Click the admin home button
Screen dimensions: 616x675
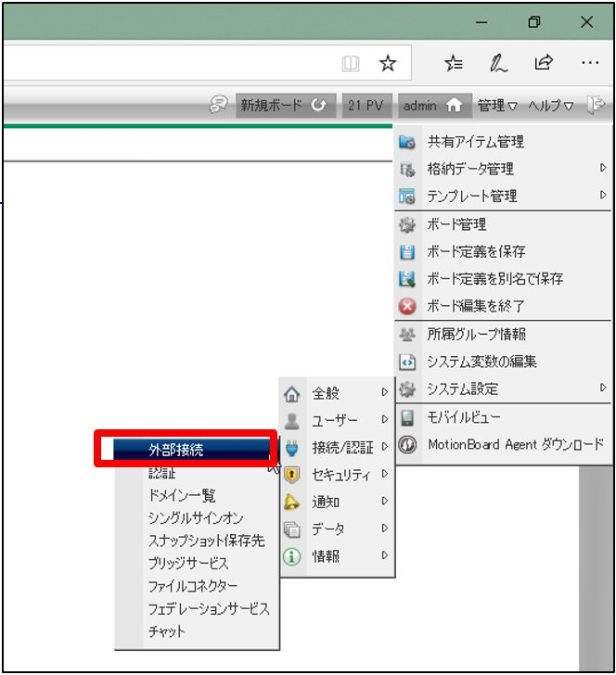coord(432,106)
